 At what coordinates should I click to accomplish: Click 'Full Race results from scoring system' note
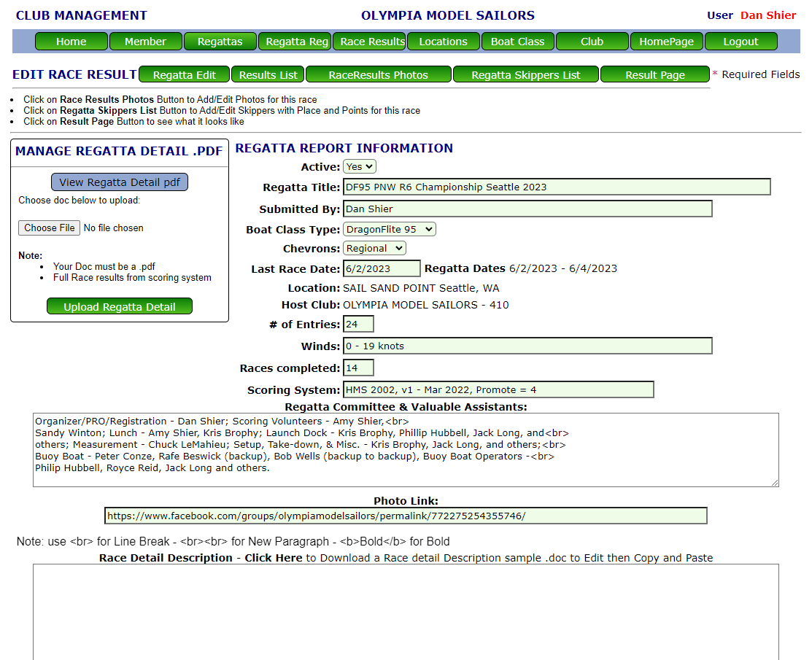(x=132, y=277)
